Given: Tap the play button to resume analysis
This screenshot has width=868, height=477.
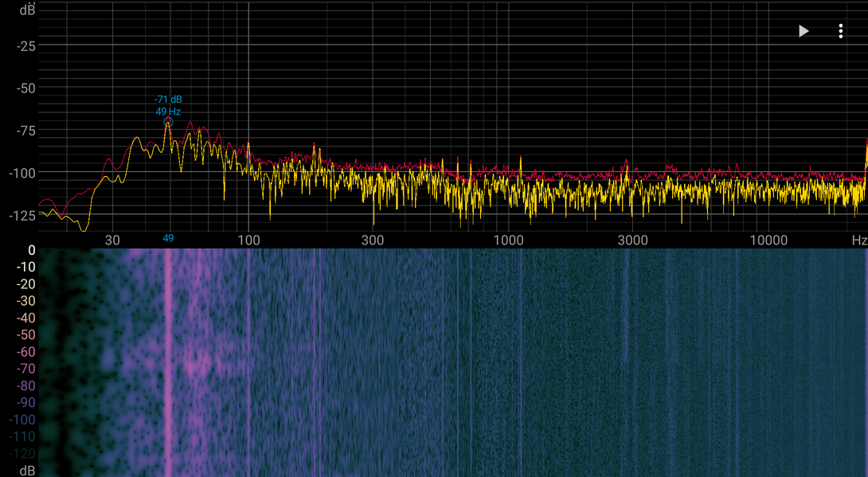Looking at the screenshot, I should (803, 31).
